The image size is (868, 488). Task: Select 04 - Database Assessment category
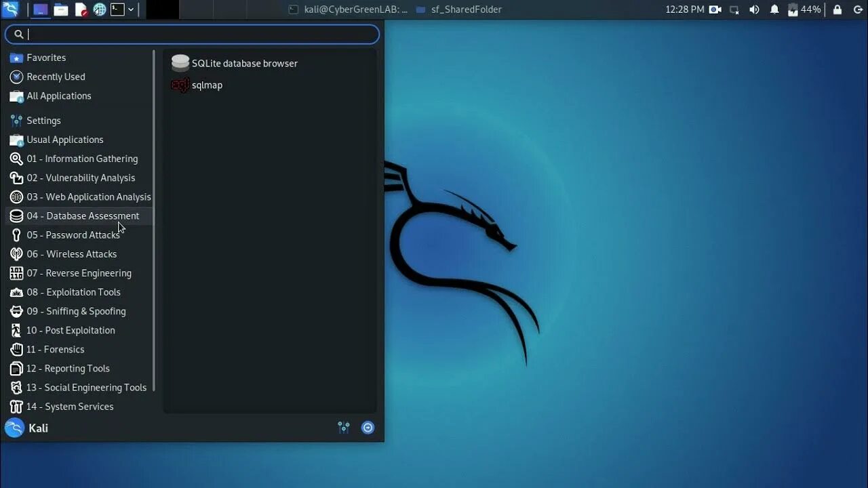point(80,216)
